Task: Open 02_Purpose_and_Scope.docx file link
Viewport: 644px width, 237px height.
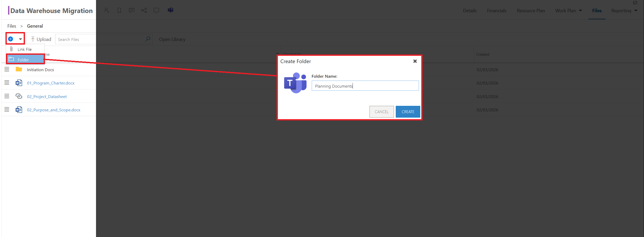Action: click(54, 110)
